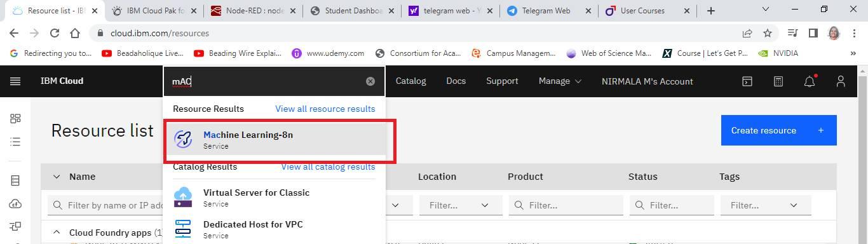Image resolution: width=868 pixels, height=244 pixels.
Task: Click the Virtual Server for Classic icon
Action: pyautogui.click(x=183, y=197)
